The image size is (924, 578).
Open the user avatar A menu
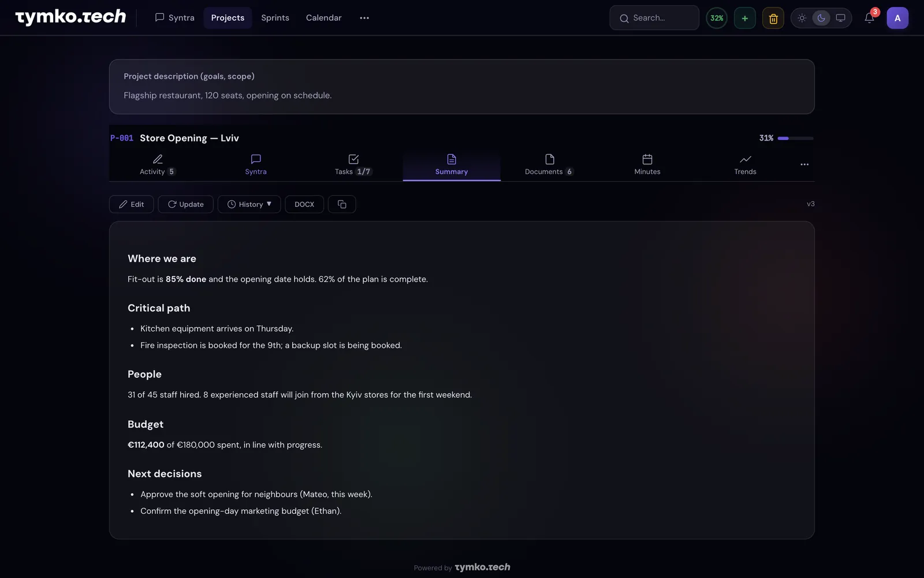coord(897,18)
